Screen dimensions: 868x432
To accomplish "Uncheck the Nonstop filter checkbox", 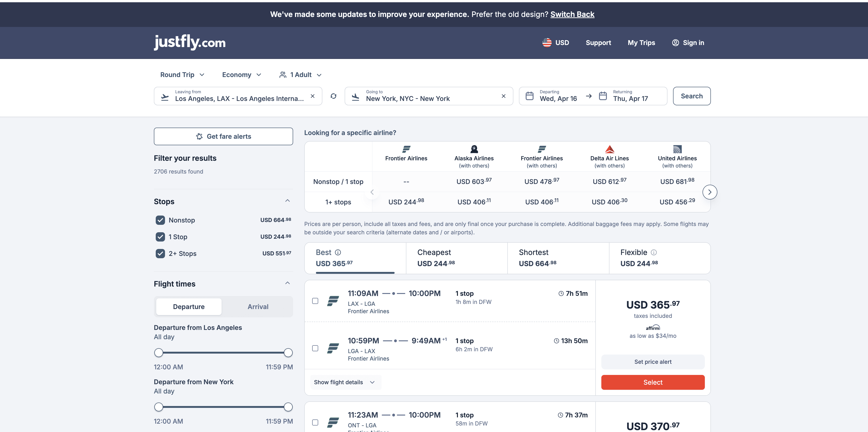I will [160, 220].
